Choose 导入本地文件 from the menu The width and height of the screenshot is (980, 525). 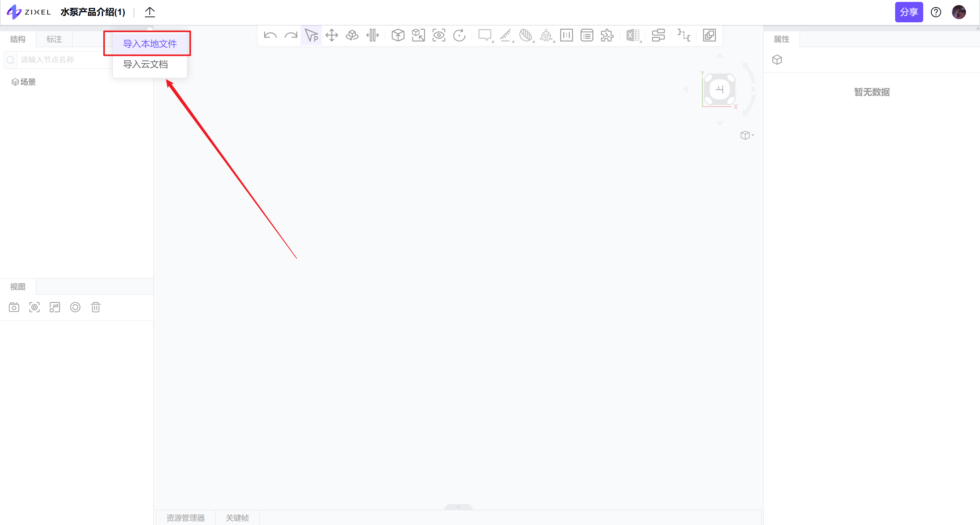(x=150, y=44)
